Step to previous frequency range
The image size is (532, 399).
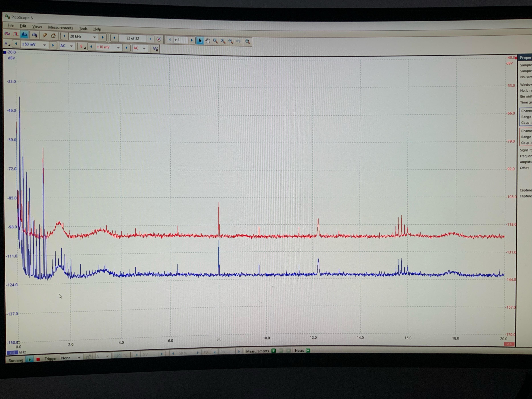coord(64,36)
